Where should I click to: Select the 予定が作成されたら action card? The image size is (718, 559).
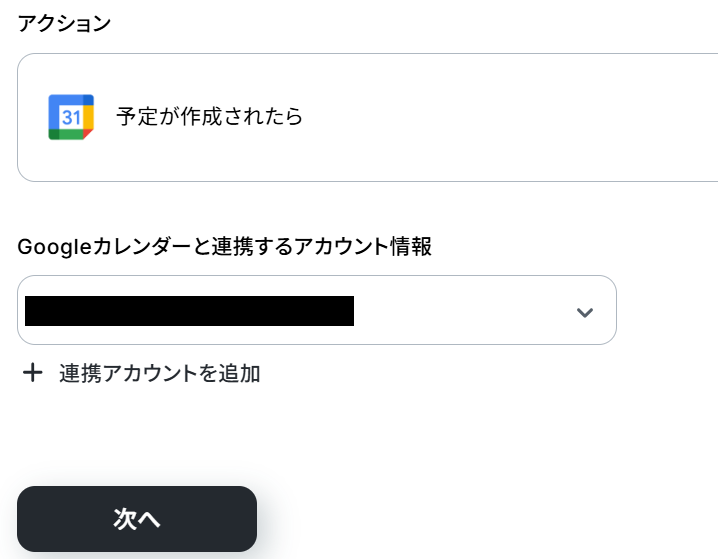[x=400, y=117]
